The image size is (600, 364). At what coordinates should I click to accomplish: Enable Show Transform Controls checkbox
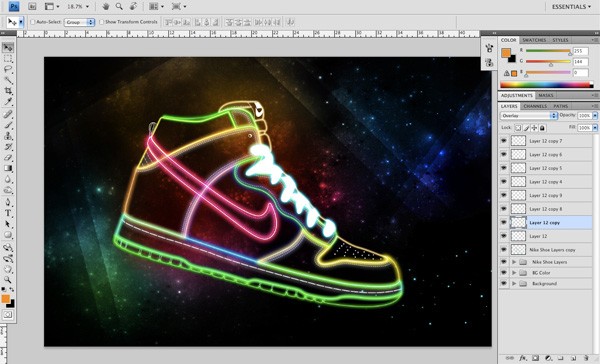(101, 22)
